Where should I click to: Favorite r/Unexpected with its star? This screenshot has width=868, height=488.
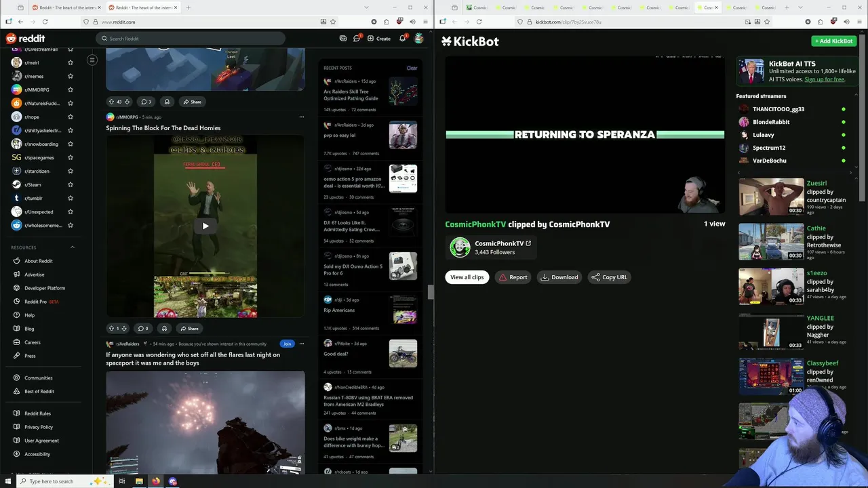tap(71, 211)
